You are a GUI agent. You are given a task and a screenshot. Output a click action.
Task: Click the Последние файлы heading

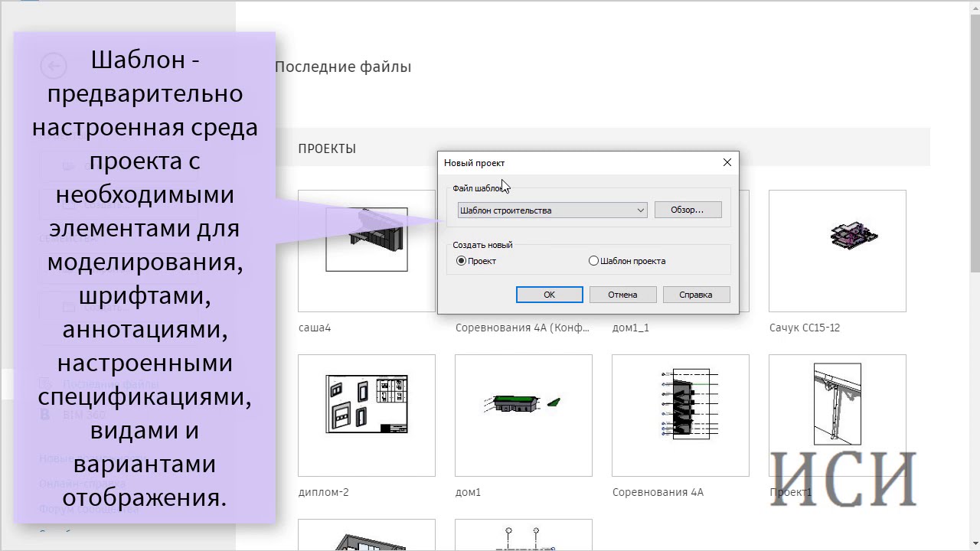pyautogui.click(x=343, y=67)
